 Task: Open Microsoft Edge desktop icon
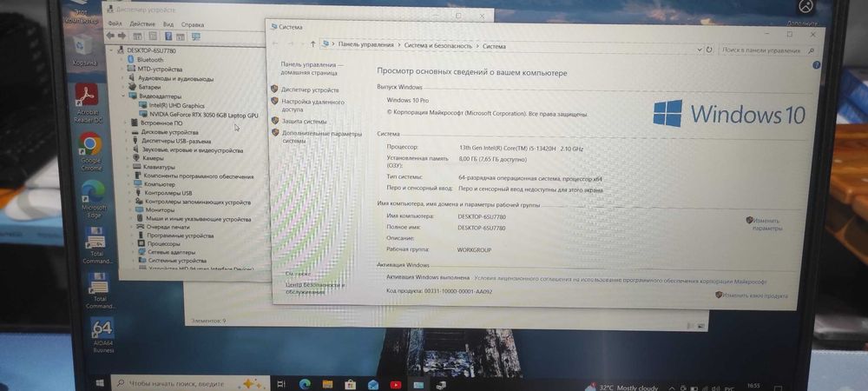(93, 199)
